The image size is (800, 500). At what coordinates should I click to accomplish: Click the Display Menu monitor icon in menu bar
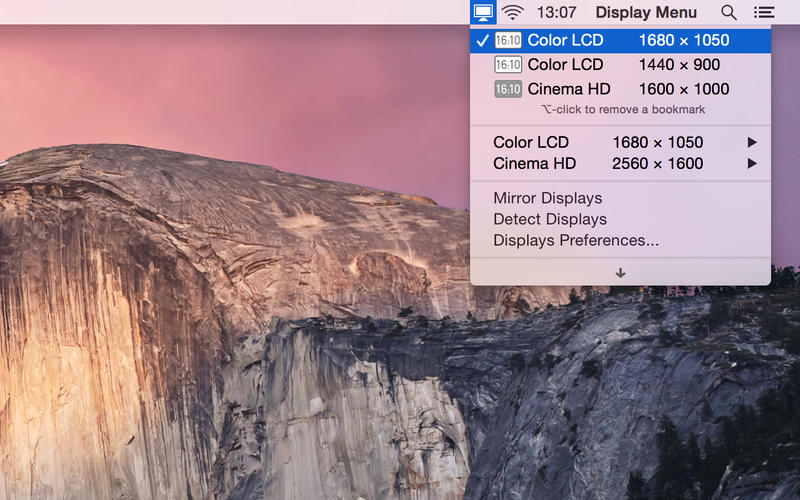point(483,13)
